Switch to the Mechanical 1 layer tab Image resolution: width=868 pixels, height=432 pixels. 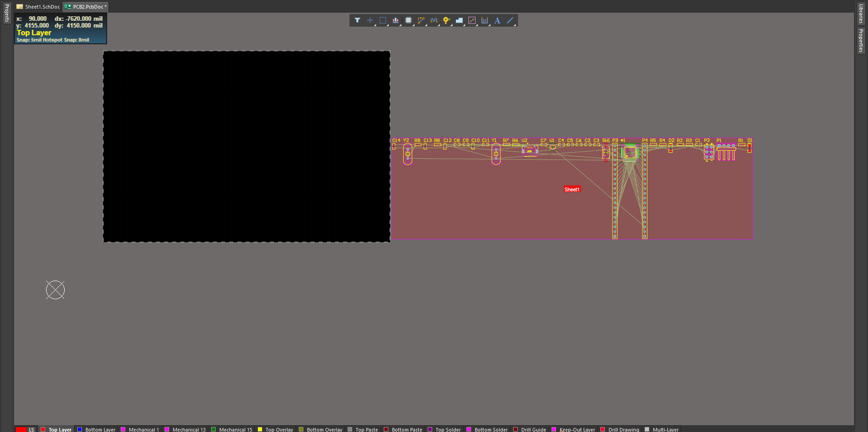tap(140, 429)
